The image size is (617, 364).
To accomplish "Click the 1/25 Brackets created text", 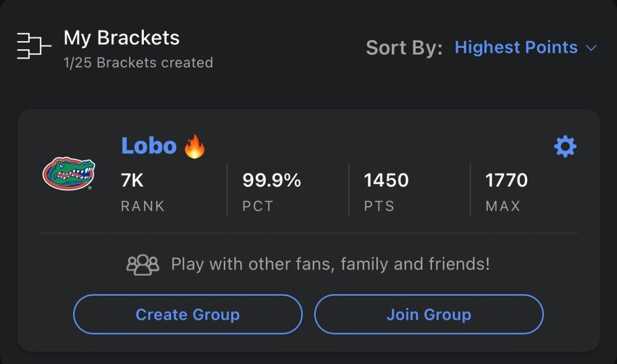I will [138, 63].
